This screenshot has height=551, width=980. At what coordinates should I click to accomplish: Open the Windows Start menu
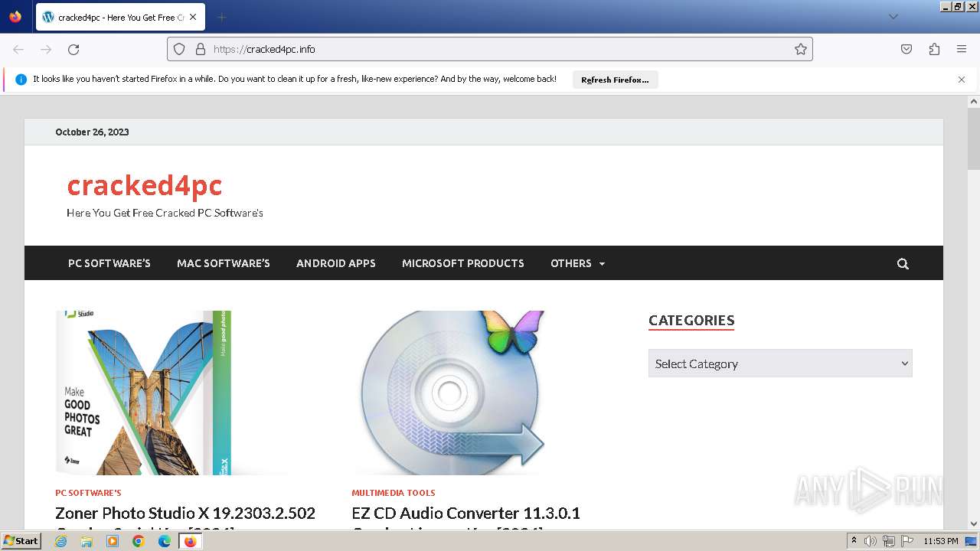21,540
